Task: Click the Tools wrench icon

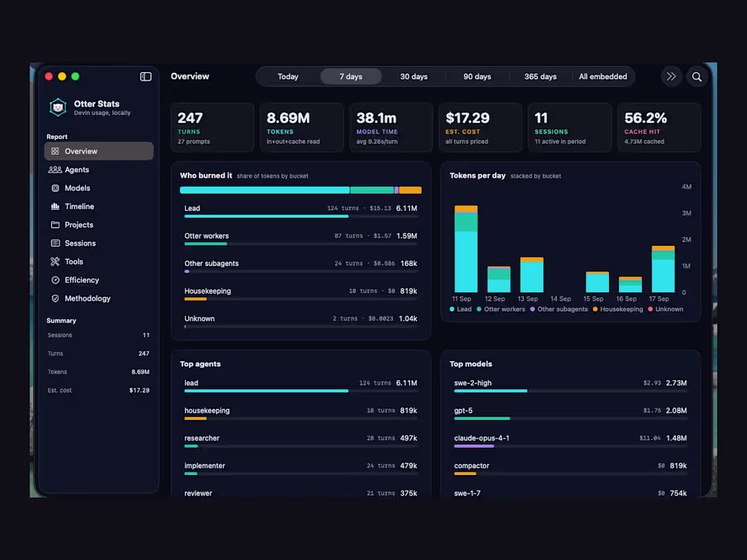Action: pyautogui.click(x=55, y=261)
